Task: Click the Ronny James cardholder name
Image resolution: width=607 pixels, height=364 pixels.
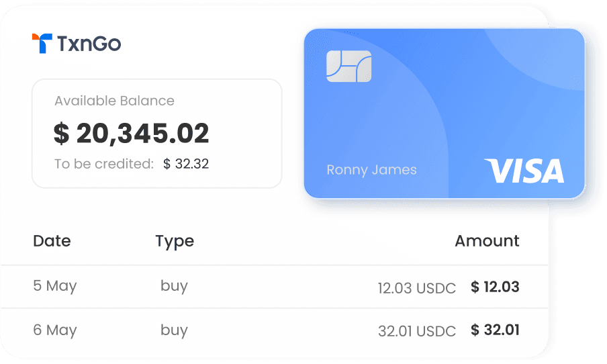Action: tap(371, 170)
